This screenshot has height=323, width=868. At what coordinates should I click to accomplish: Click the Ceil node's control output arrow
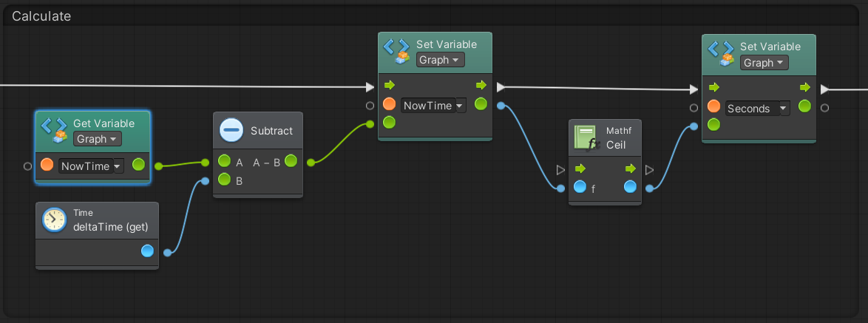pyautogui.click(x=631, y=168)
